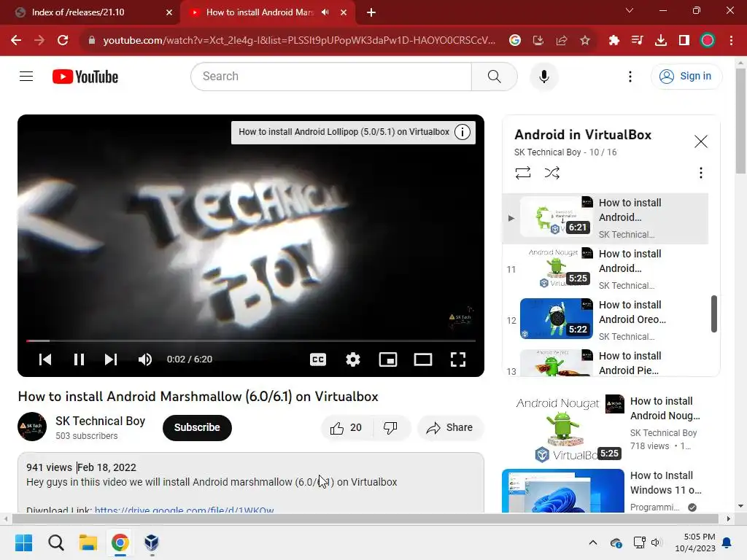747x560 pixels.
Task: Go to YouTube home via logo
Action: click(x=85, y=77)
